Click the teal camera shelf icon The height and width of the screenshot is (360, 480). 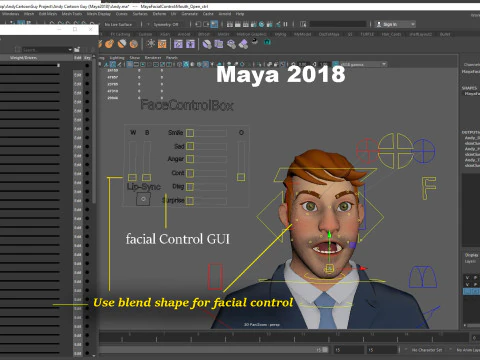(x=267, y=42)
